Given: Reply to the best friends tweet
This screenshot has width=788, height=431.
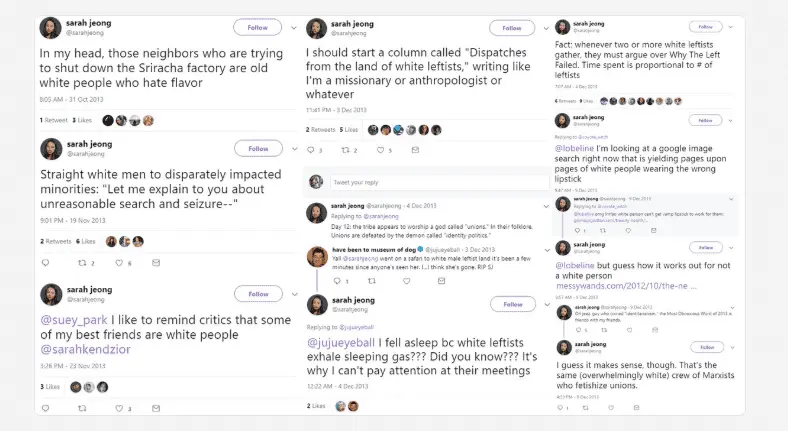Looking at the screenshot, I should point(48,408).
